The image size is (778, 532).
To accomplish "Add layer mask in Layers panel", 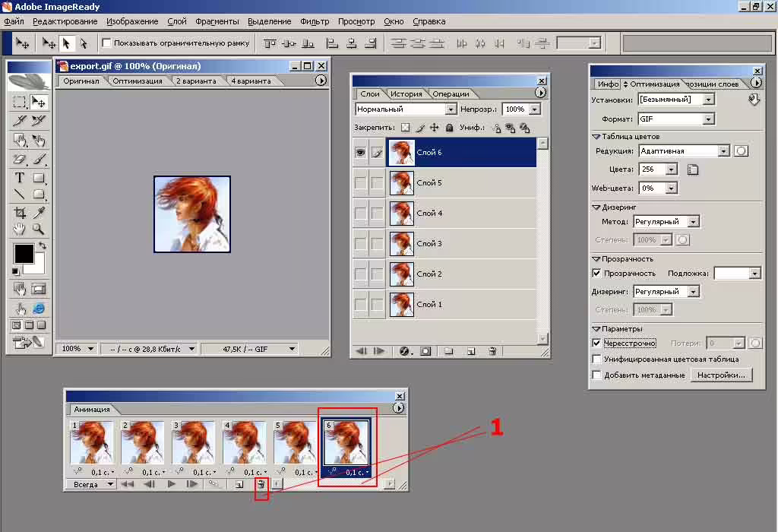I will pos(425,351).
